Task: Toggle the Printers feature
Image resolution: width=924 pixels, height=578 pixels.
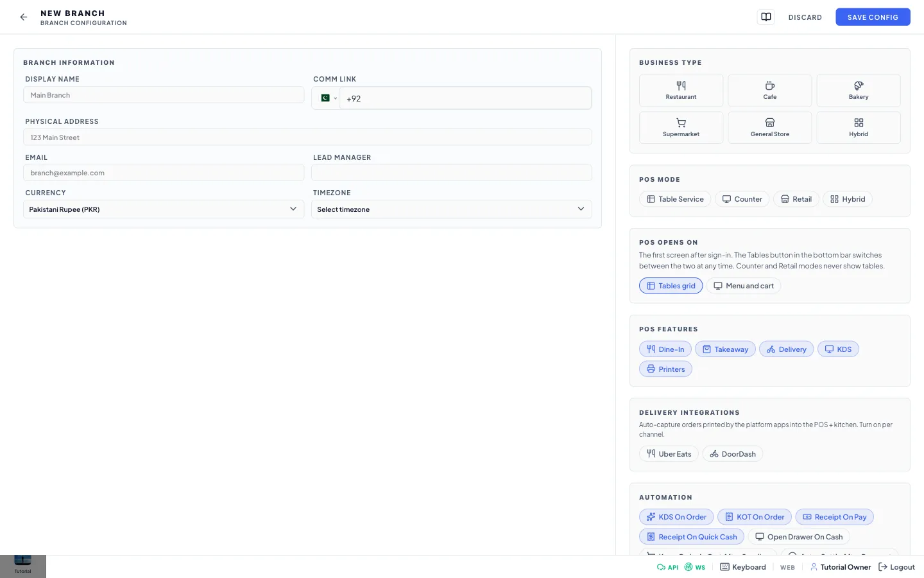Action: click(x=665, y=369)
